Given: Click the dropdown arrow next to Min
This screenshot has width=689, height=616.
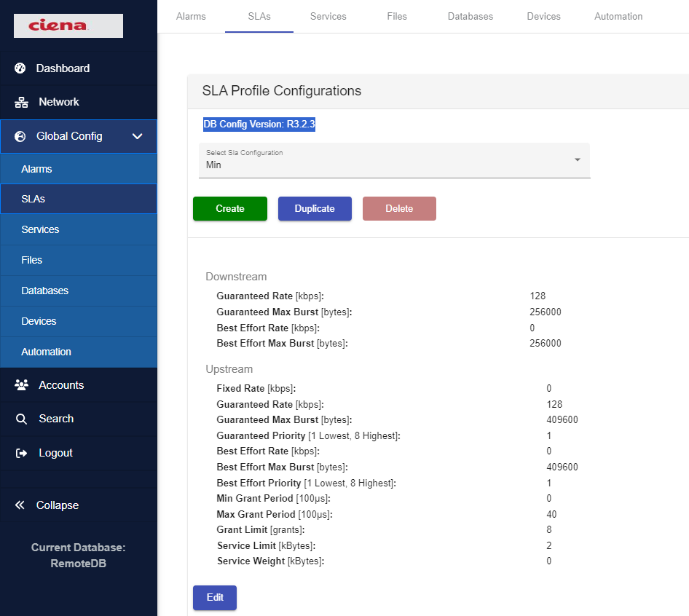Looking at the screenshot, I should [578, 159].
